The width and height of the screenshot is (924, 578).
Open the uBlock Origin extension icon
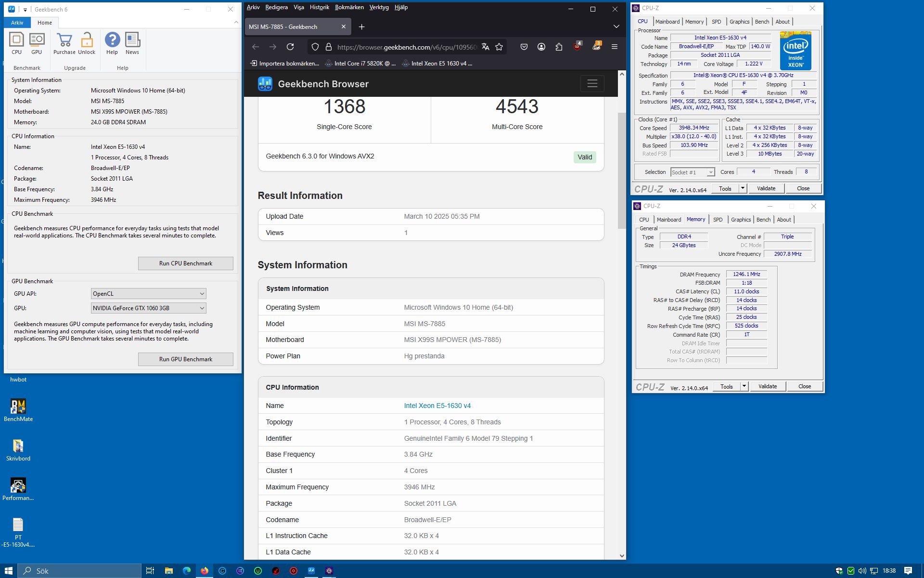(x=577, y=46)
